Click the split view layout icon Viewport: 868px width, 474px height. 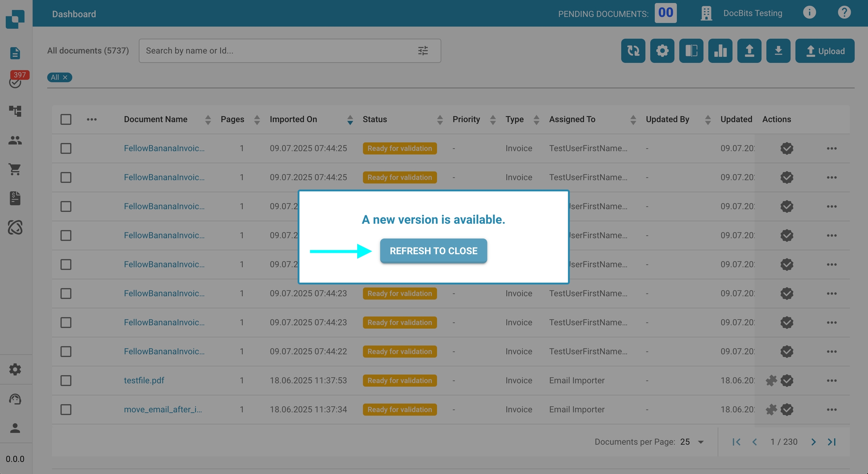click(691, 50)
